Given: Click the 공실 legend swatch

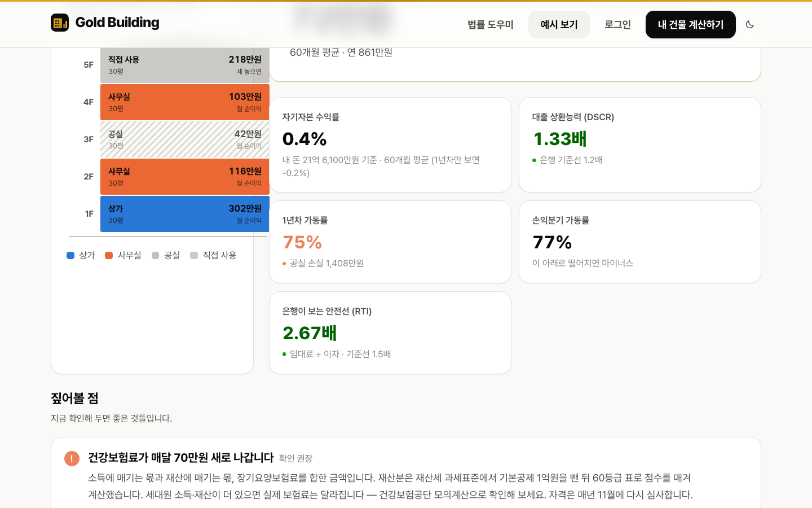Looking at the screenshot, I should tap(155, 255).
